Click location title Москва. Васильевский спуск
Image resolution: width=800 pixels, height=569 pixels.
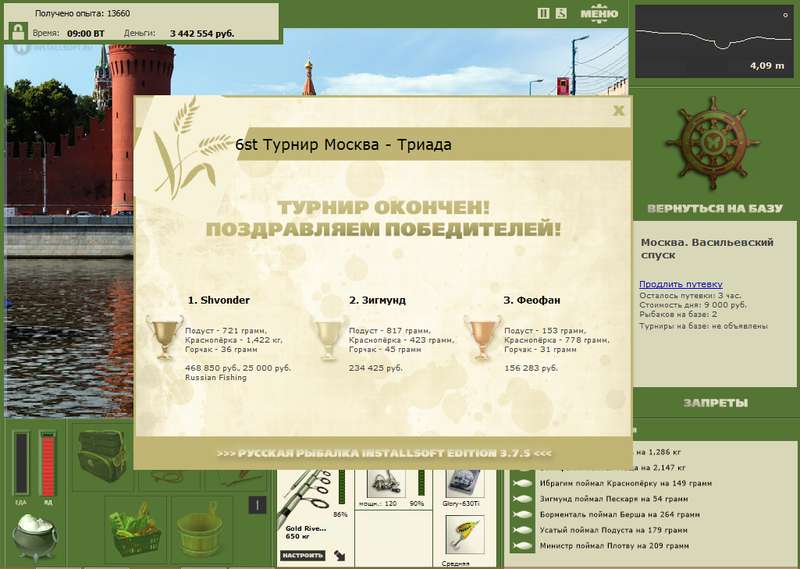pos(707,249)
